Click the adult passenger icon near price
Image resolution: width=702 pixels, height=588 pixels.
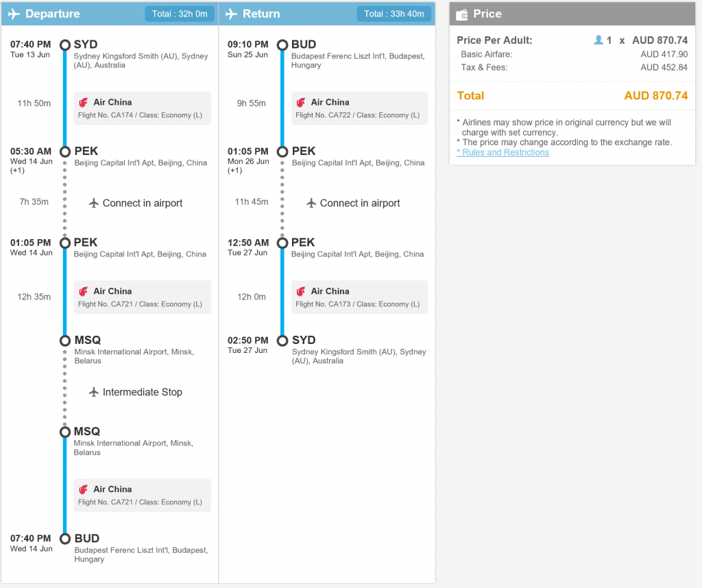point(598,40)
